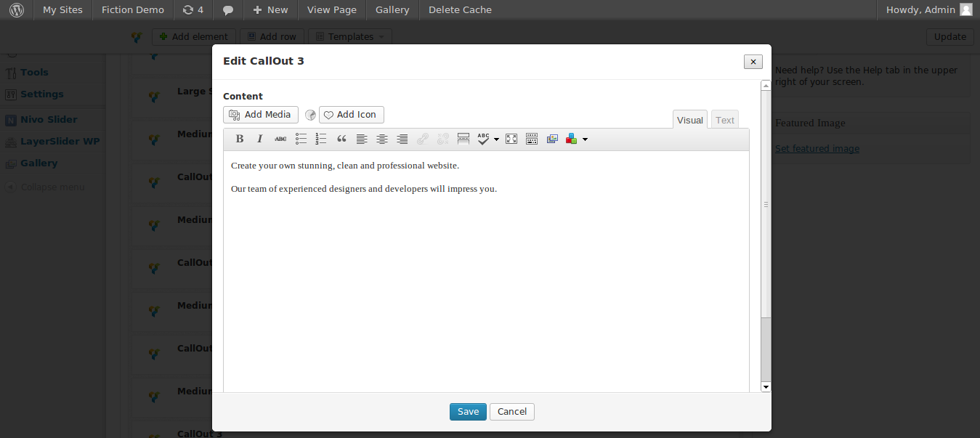Cancel editing CallOut 3
980x438 pixels.
pyautogui.click(x=512, y=412)
